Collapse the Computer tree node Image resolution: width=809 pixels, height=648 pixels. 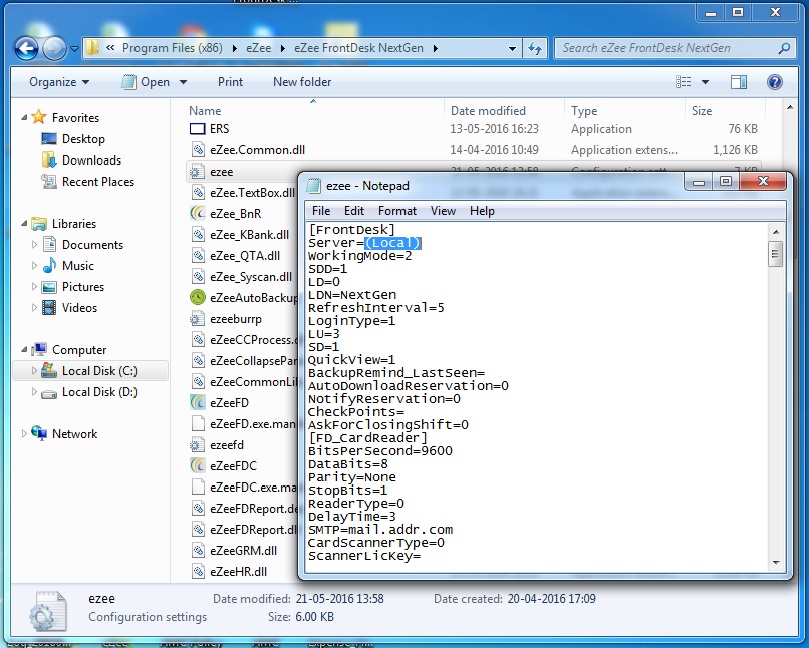coord(24,349)
